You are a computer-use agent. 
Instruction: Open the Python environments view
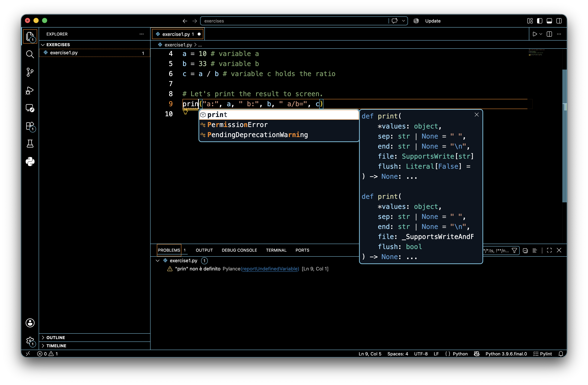(x=30, y=162)
